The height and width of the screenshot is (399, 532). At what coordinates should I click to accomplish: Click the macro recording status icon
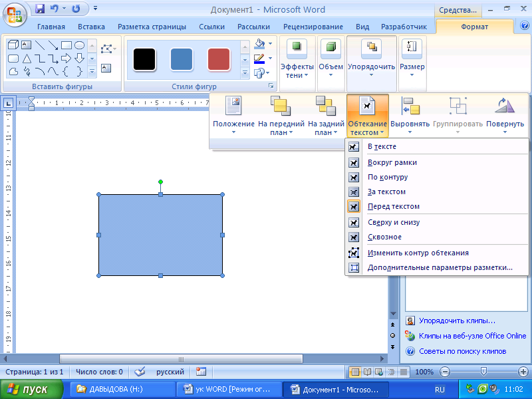pyautogui.click(x=201, y=372)
